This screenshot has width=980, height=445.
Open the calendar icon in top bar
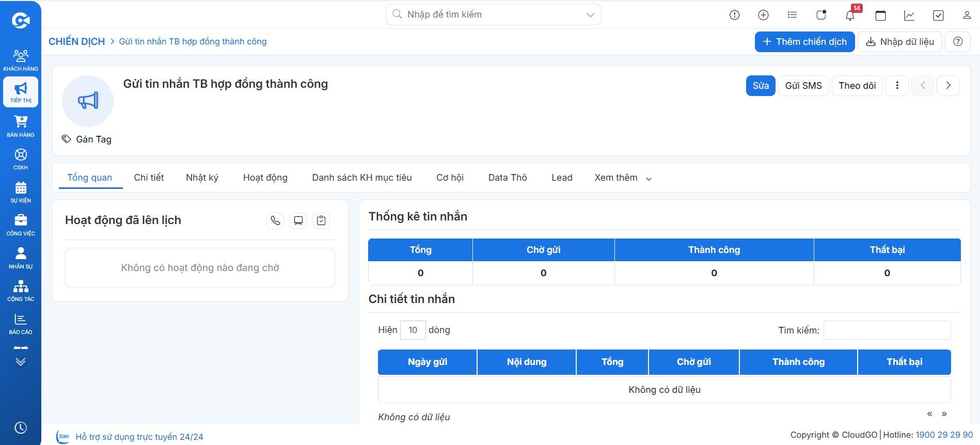tap(880, 15)
